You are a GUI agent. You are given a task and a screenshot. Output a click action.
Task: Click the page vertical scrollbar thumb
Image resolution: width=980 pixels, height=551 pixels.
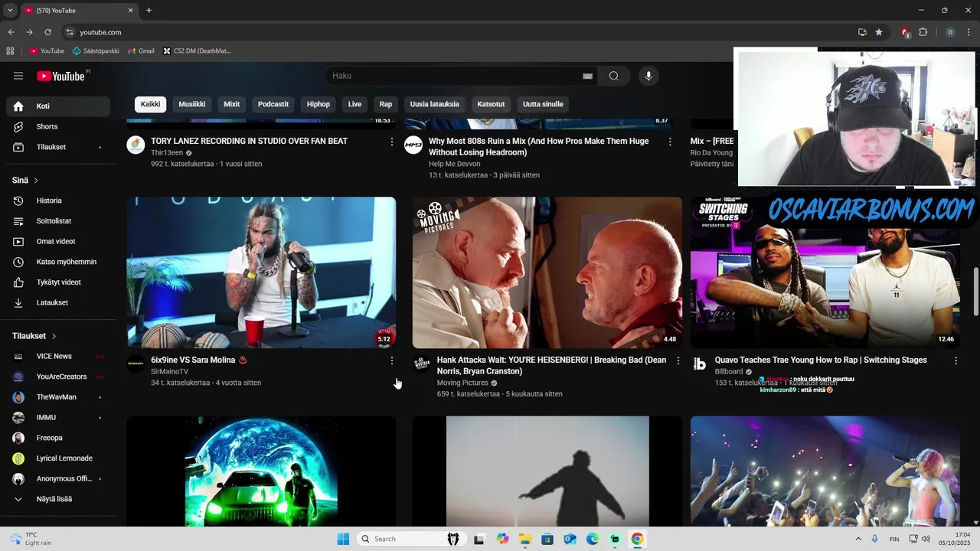975,291
